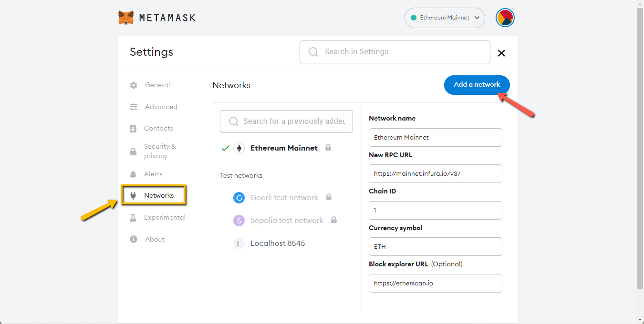Click the green checkmark beside Ethereum Mainnet
The height and width of the screenshot is (324, 644).
coord(226,148)
